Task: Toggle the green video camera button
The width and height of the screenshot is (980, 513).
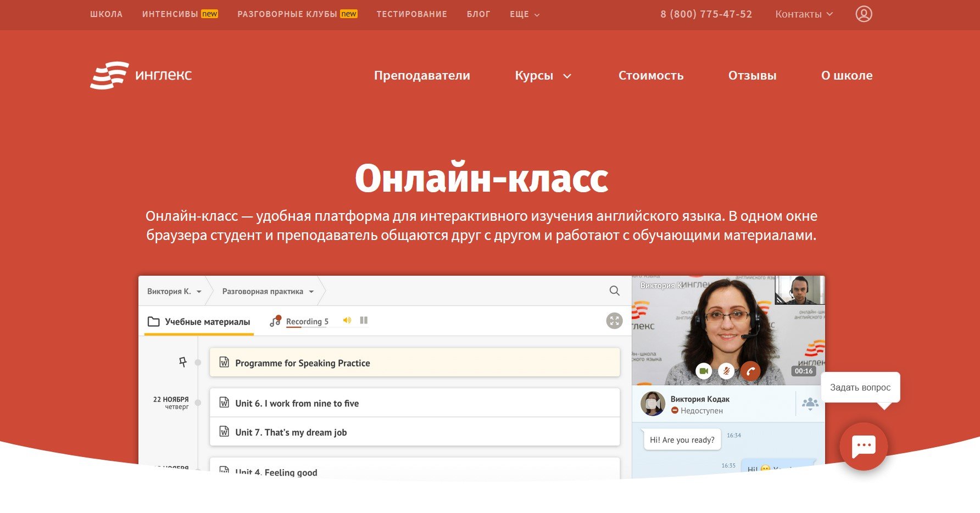Action: 704,371
